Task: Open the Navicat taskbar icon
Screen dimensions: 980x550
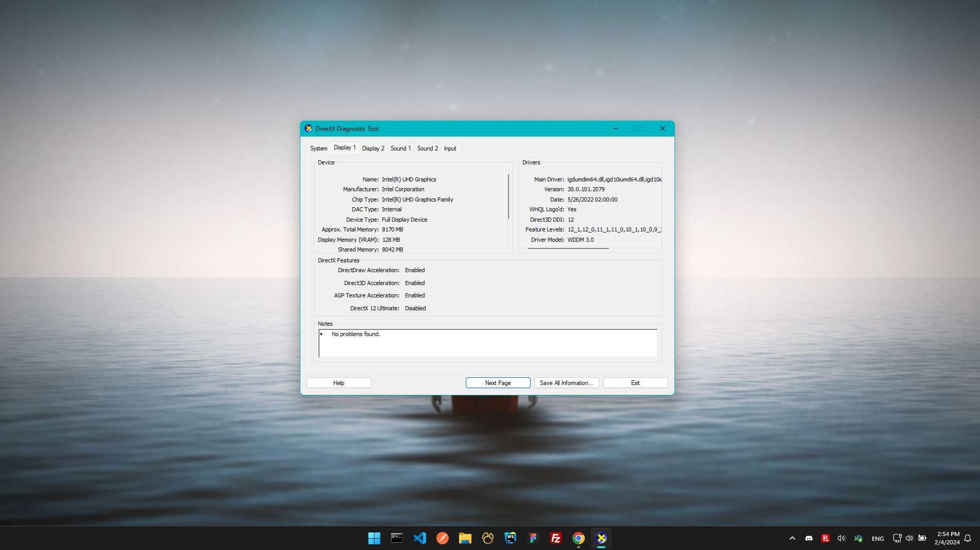Action: pyautogui.click(x=487, y=538)
